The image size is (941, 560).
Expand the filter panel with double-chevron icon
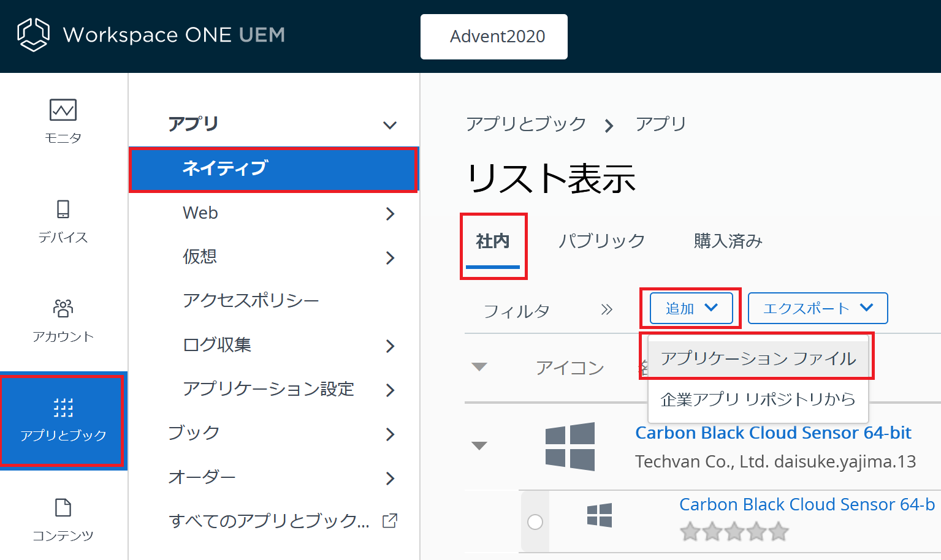[x=607, y=309]
